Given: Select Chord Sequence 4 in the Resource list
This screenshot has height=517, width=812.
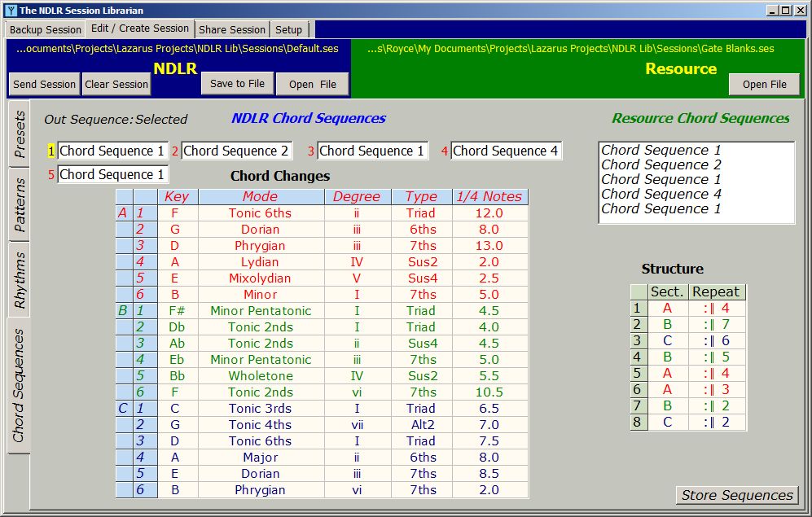Looking at the screenshot, I should [x=661, y=194].
